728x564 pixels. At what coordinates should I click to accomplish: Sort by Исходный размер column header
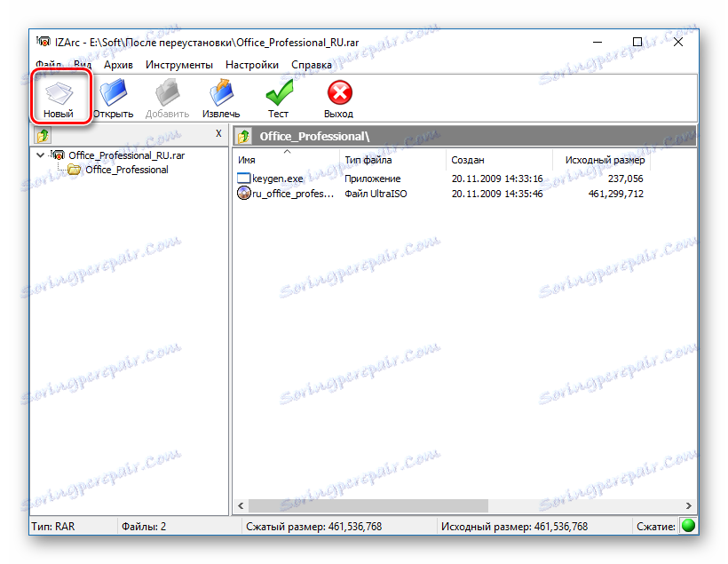602,159
